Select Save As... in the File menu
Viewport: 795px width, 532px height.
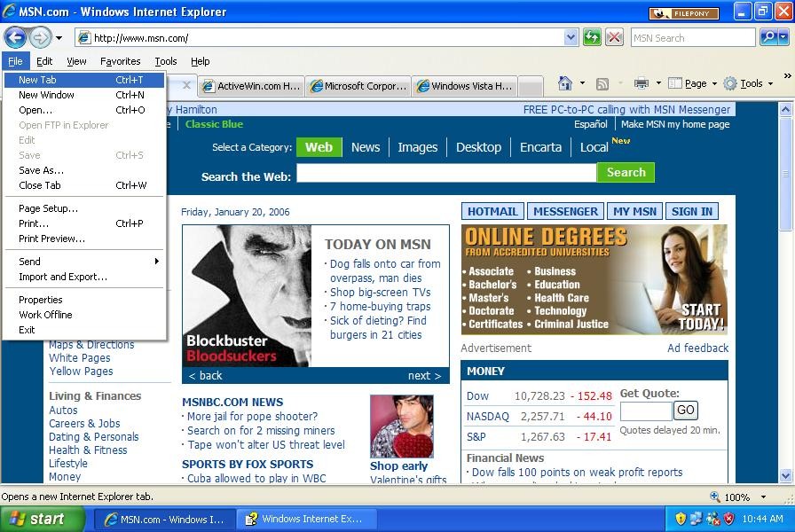(84, 170)
